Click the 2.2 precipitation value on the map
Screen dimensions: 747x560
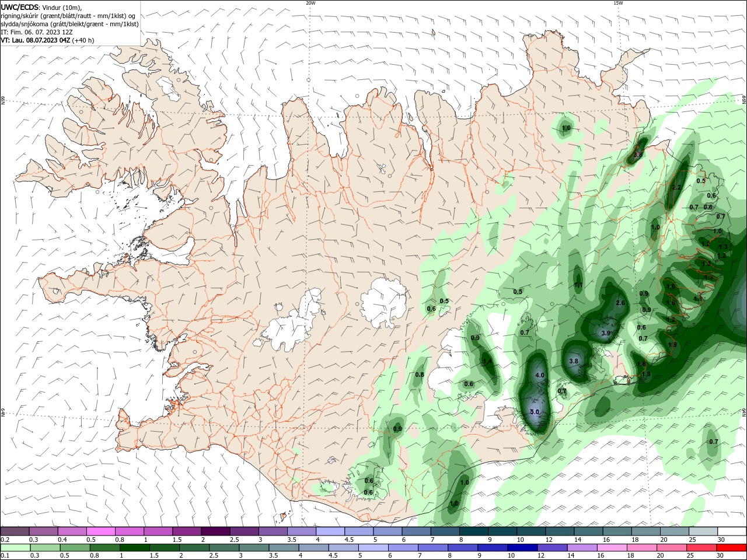click(677, 187)
